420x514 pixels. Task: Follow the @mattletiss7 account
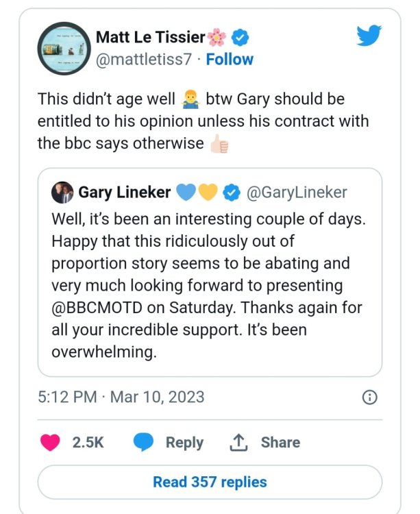tap(230, 59)
